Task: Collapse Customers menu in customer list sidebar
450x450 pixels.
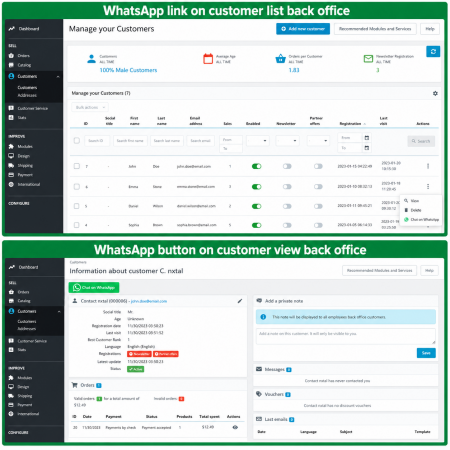Action: click(58, 77)
